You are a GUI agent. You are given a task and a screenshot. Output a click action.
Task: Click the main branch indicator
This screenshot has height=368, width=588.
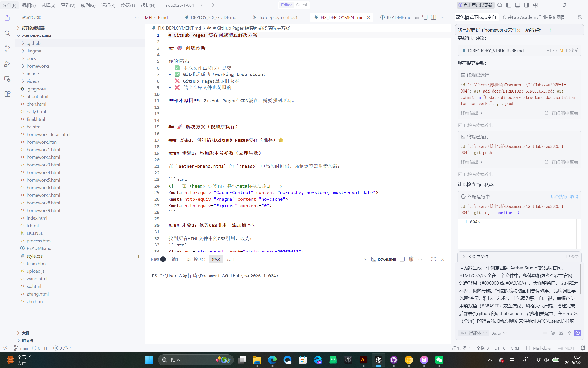click(22, 348)
